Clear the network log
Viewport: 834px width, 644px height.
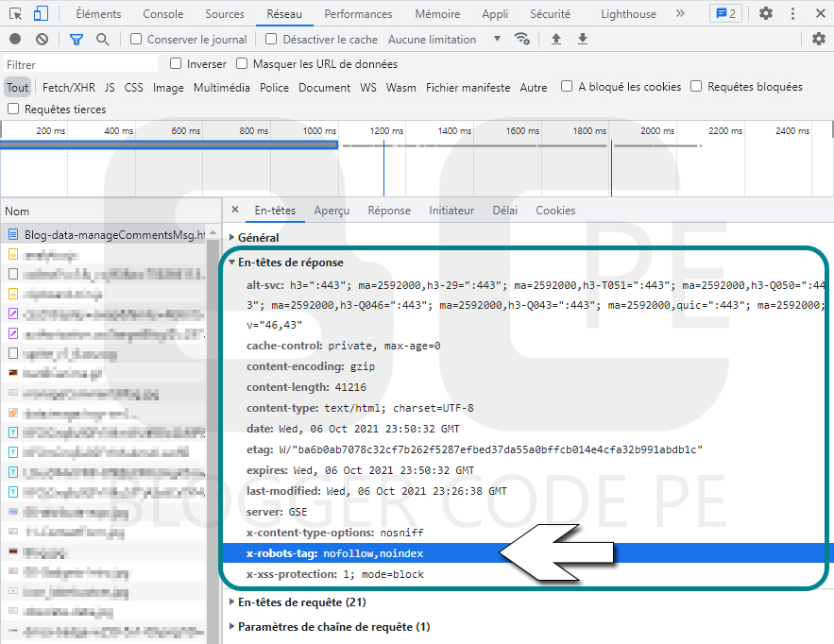point(42,39)
